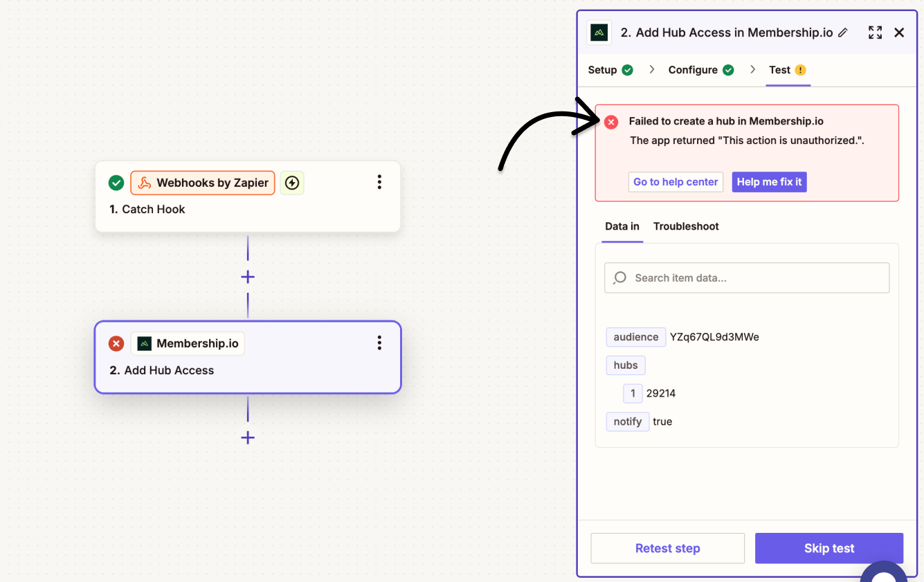Click the Go to help center button

click(676, 182)
